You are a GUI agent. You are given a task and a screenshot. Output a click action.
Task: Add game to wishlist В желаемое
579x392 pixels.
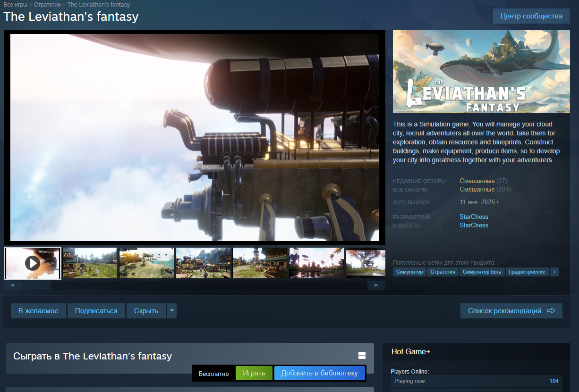tap(38, 311)
